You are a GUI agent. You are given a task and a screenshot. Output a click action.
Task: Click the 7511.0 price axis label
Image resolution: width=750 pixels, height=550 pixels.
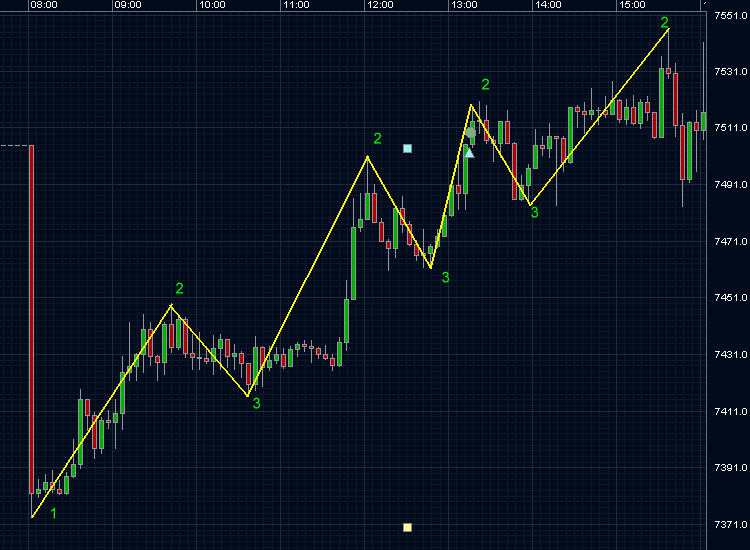(730, 128)
